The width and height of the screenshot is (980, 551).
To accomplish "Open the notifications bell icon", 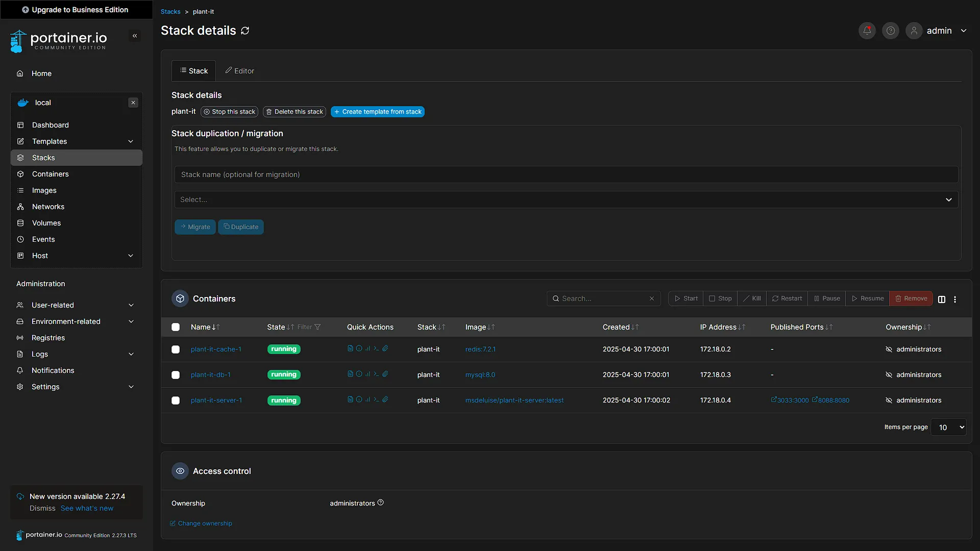I will point(867,31).
